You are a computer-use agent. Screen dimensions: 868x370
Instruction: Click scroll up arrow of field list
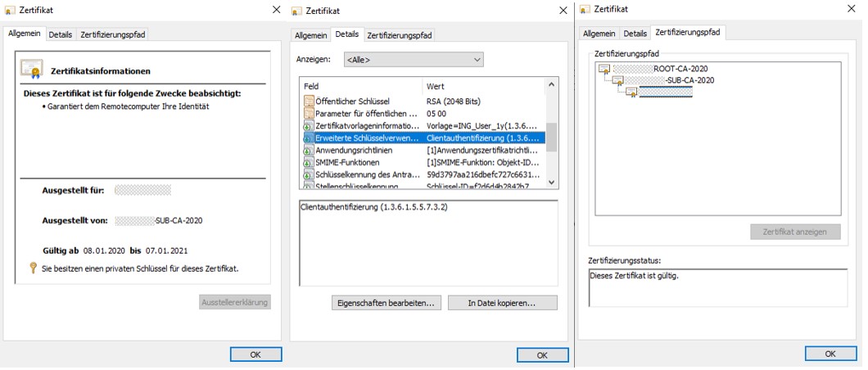pos(551,84)
